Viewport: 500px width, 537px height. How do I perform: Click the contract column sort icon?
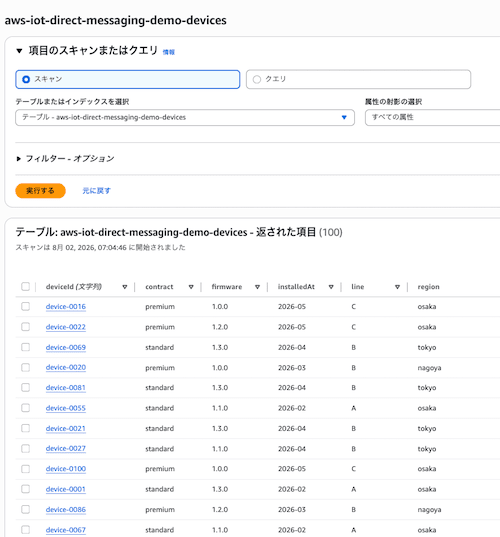191,287
